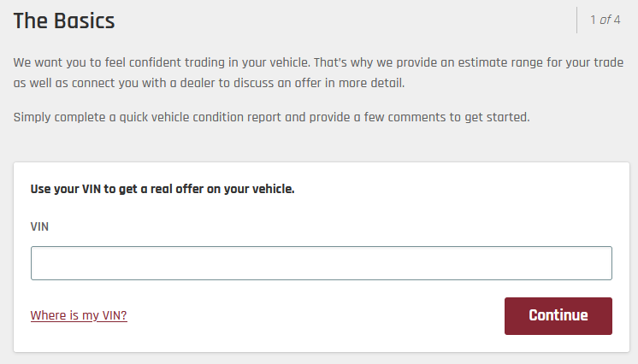
Task: Select the "1 of 4" step indicator
Action: (x=605, y=20)
